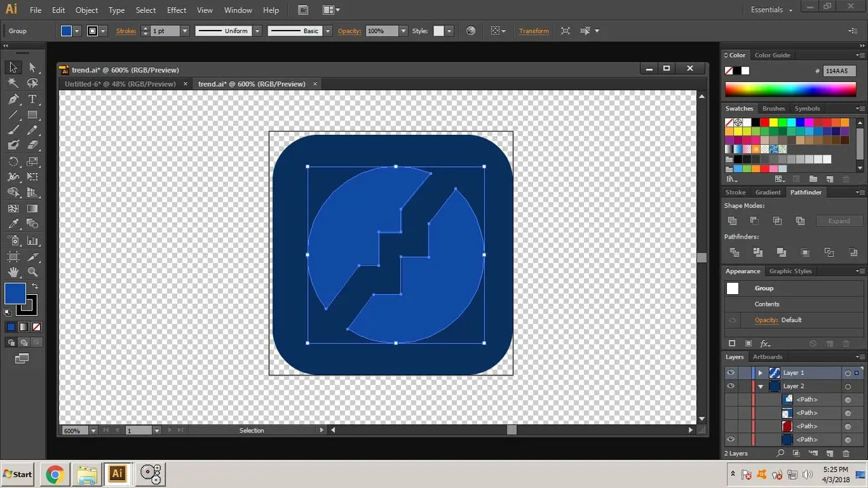
Task: Select the Magic Wand tool
Action: [x=13, y=83]
